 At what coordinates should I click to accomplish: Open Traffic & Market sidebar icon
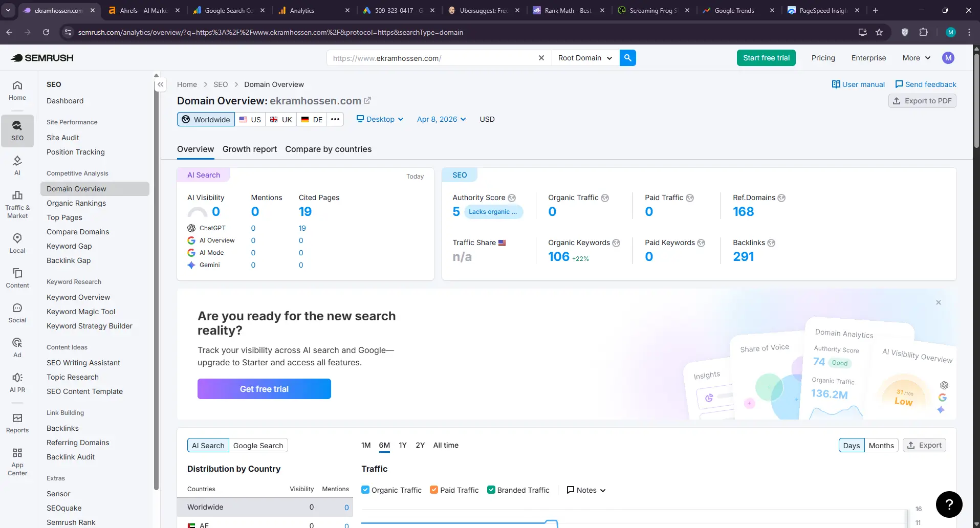tap(17, 204)
